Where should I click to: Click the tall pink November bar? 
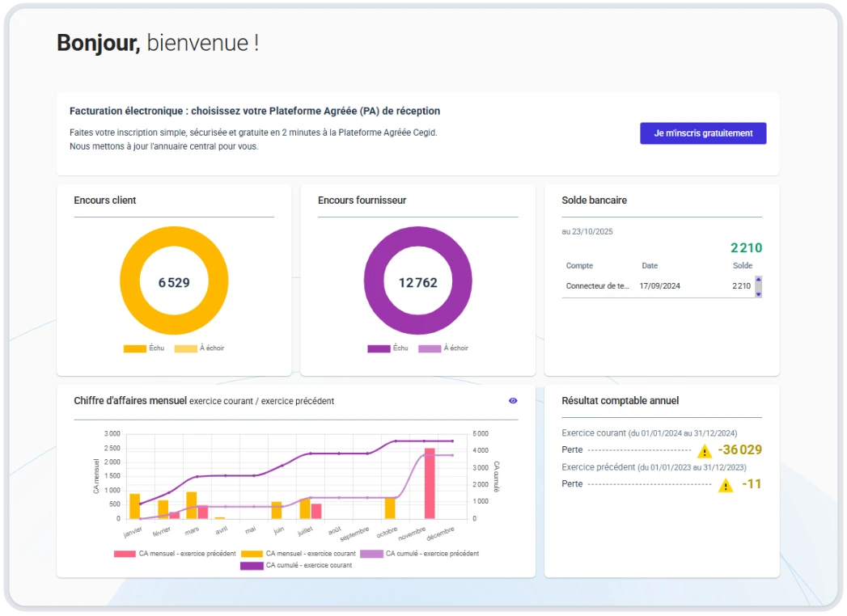[x=430, y=483]
